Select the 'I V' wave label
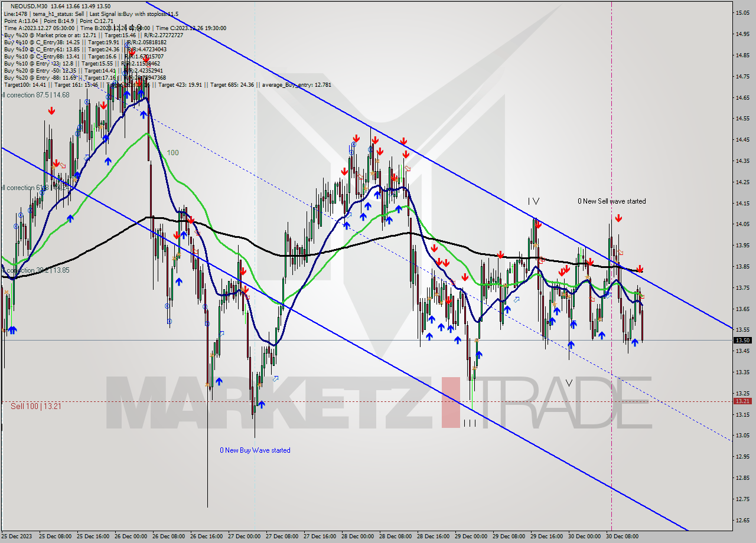756x543 pixels. [533, 201]
